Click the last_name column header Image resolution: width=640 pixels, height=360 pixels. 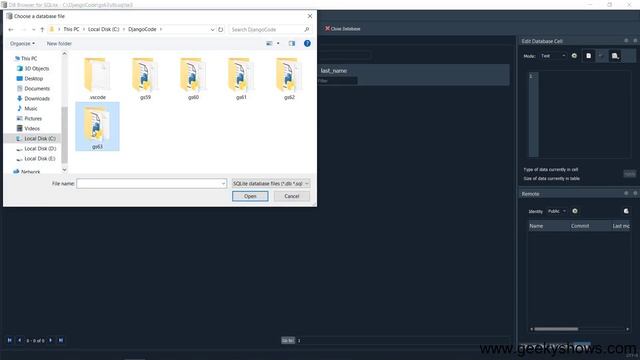tap(334, 71)
